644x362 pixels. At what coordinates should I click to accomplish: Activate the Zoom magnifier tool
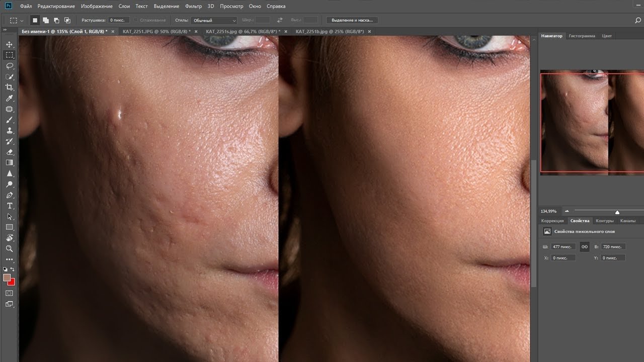[x=10, y=248]
